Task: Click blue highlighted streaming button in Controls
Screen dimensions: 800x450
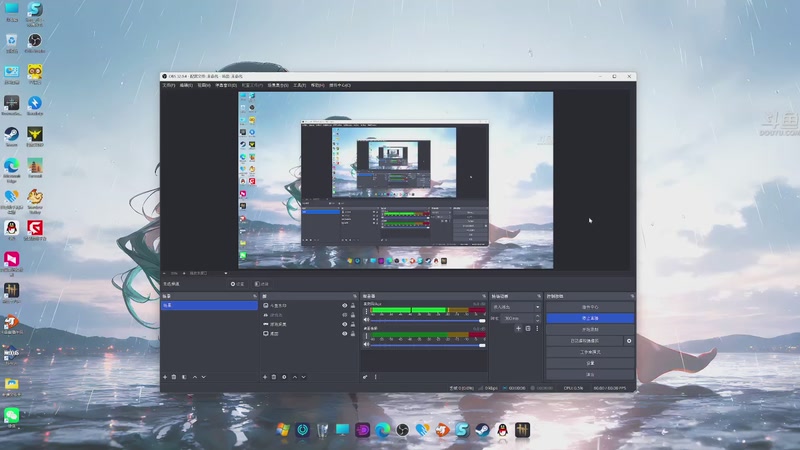Action: [x=590, y=318]
